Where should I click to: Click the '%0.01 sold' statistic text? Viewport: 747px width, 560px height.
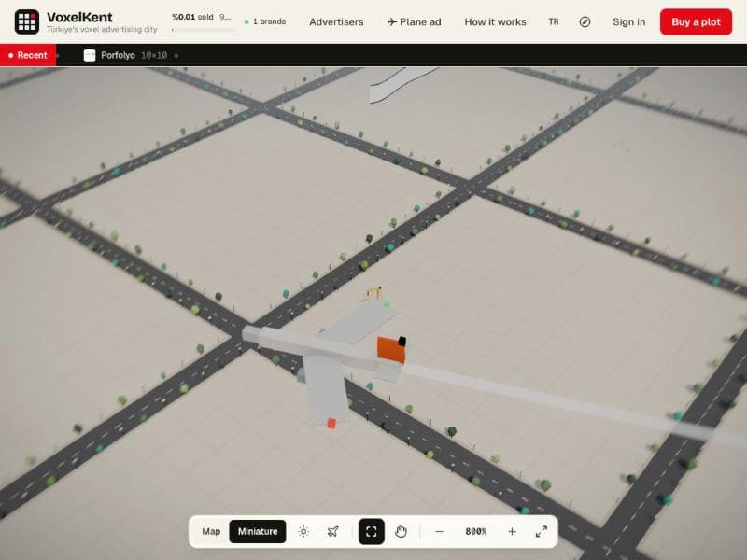coord(192,17)
